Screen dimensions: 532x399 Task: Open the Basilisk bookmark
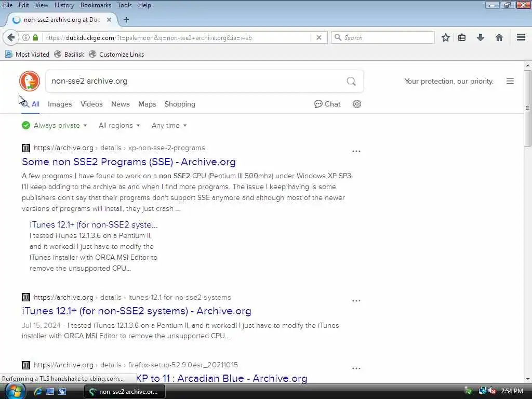69,54
